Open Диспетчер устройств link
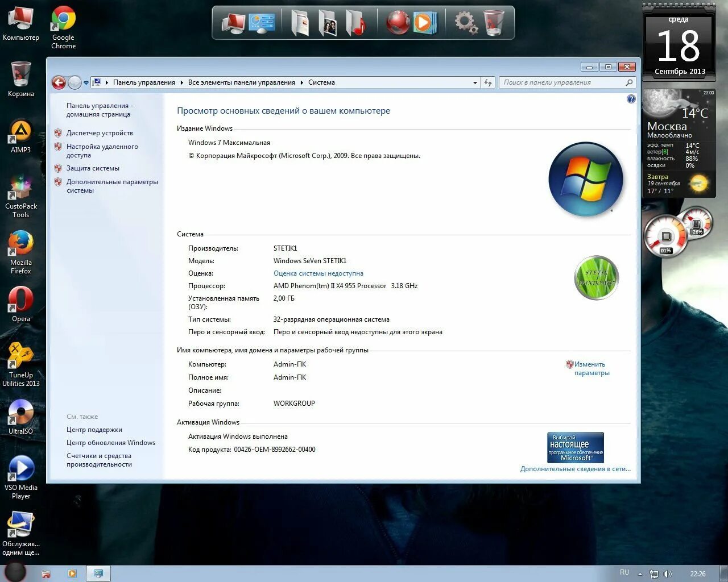The image size is (728, 582). pyautogui.click(x=100, y=133)
